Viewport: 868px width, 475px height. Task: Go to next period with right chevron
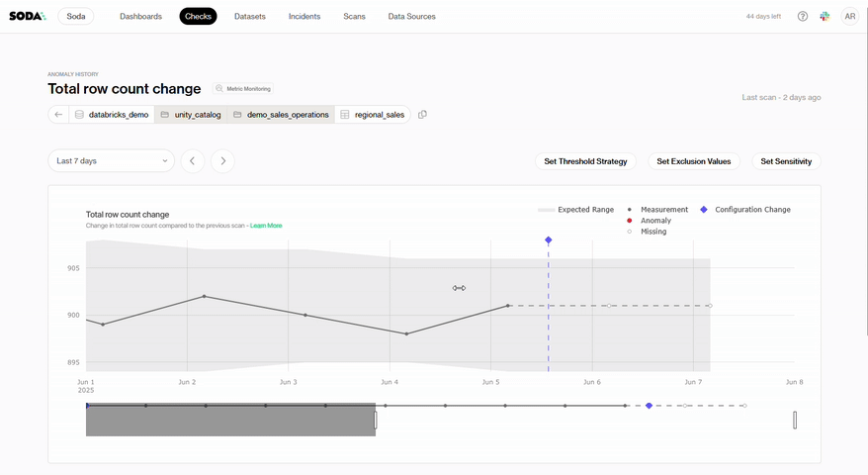click(x=223, y=160)
